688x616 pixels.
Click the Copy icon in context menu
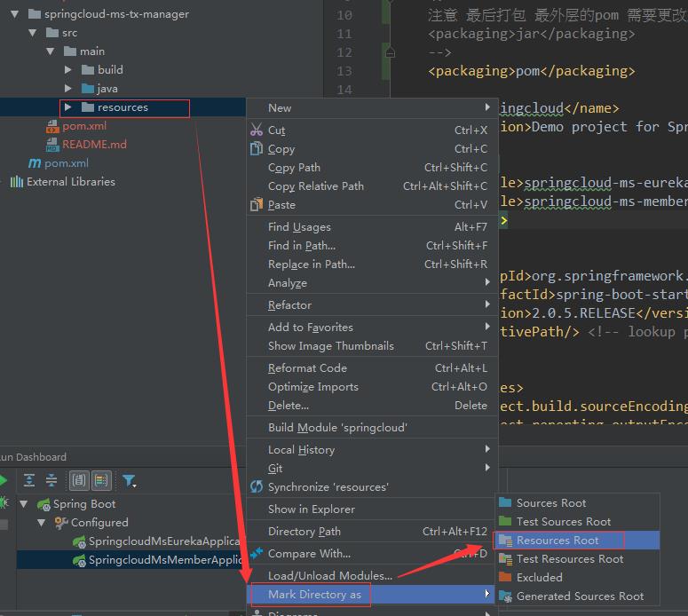pos(257,149)
